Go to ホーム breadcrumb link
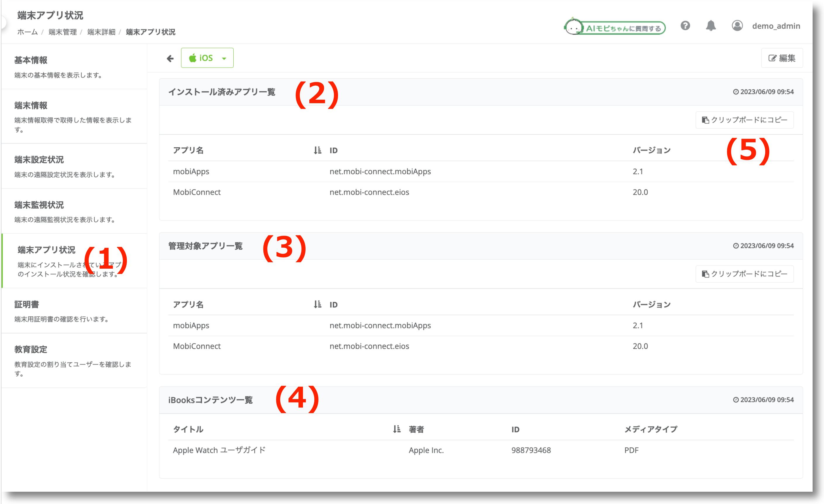This screenshot has height=504, width=824. pos(27,32)
